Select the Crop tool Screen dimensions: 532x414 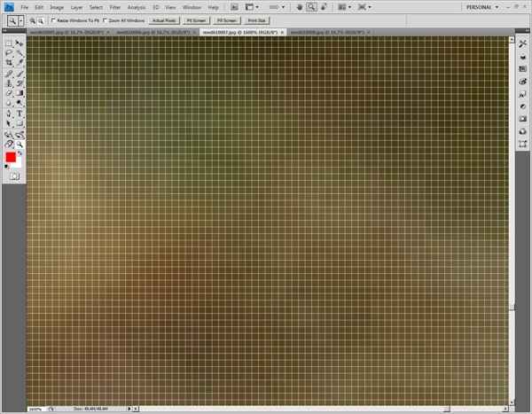[x=9, y=63]
